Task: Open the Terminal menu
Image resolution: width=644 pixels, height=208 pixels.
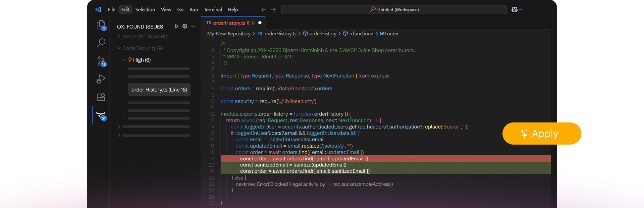Action: click(x=213, y=10)
